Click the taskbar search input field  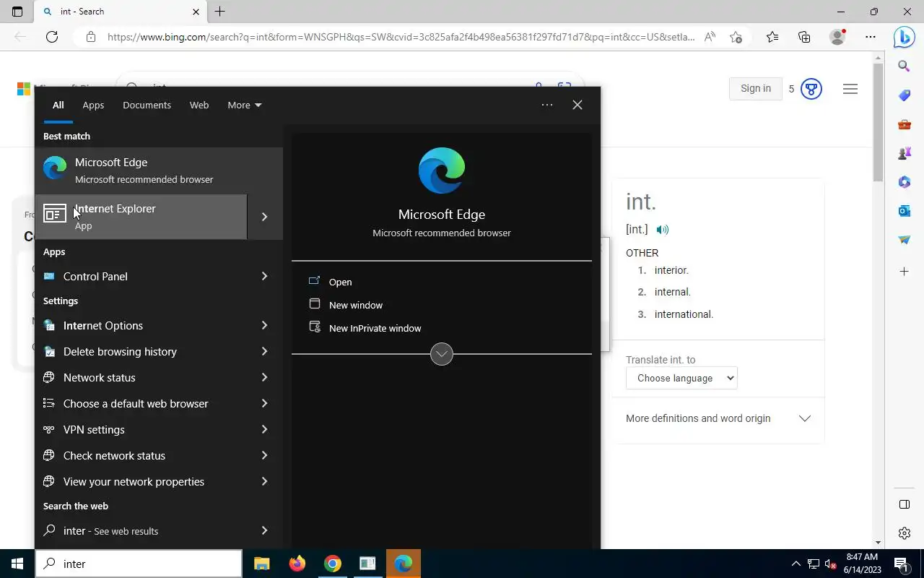pos(139,564)
